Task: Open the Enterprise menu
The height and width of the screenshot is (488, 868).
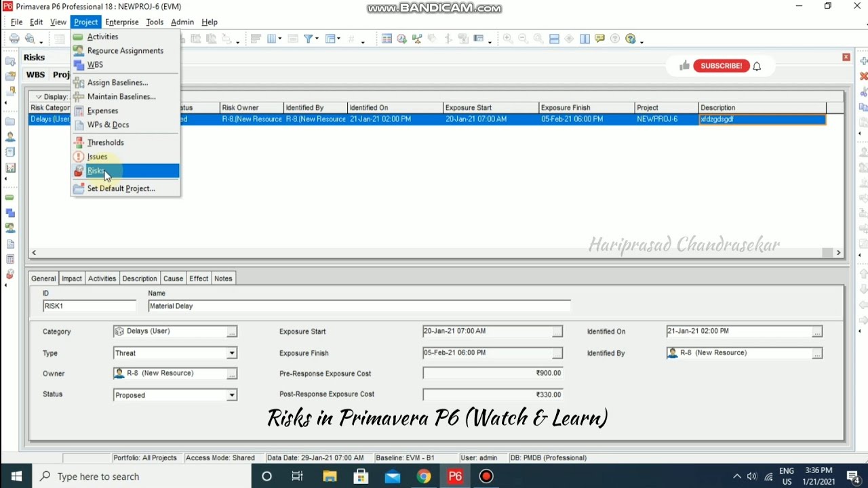Action: coord(122,22)
